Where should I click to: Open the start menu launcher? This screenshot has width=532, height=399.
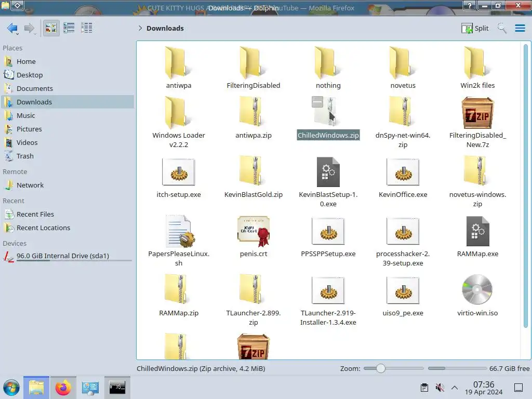(11, 388)
